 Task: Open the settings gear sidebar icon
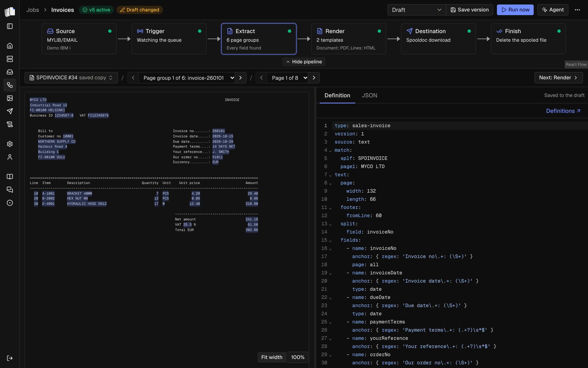[x=10, y=144]
